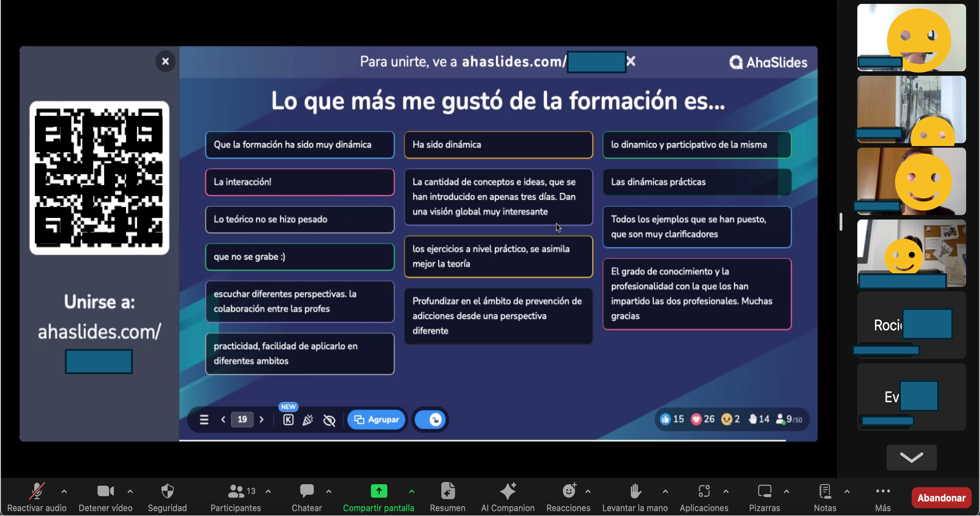Open the Resumen summary icon

[x=448, y=491]
